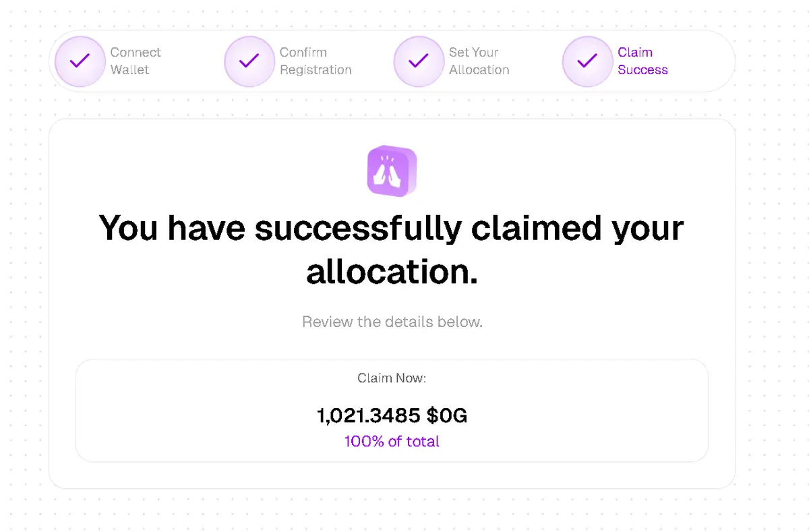Click the Claim Success step checkmark circle
Image resolution: width=809 pixels, height=532 pixels.
pyautogui.click(x=588, y=61)
